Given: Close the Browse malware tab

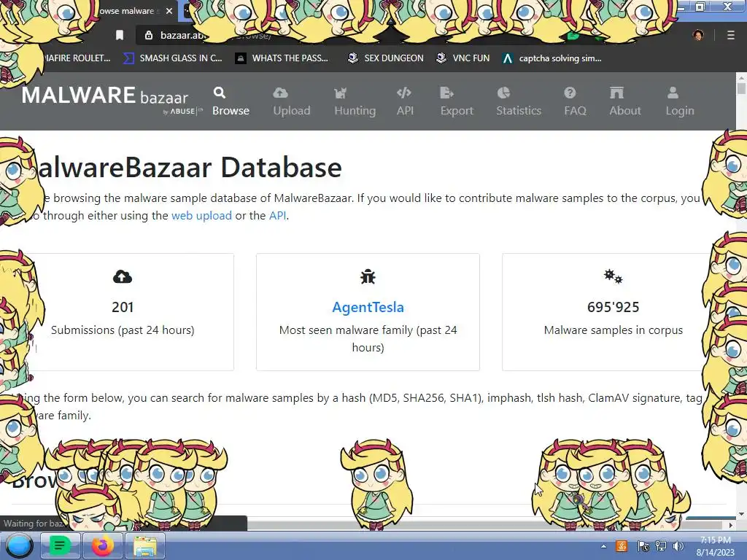Looking at the screenshot, I should point(169,10).
